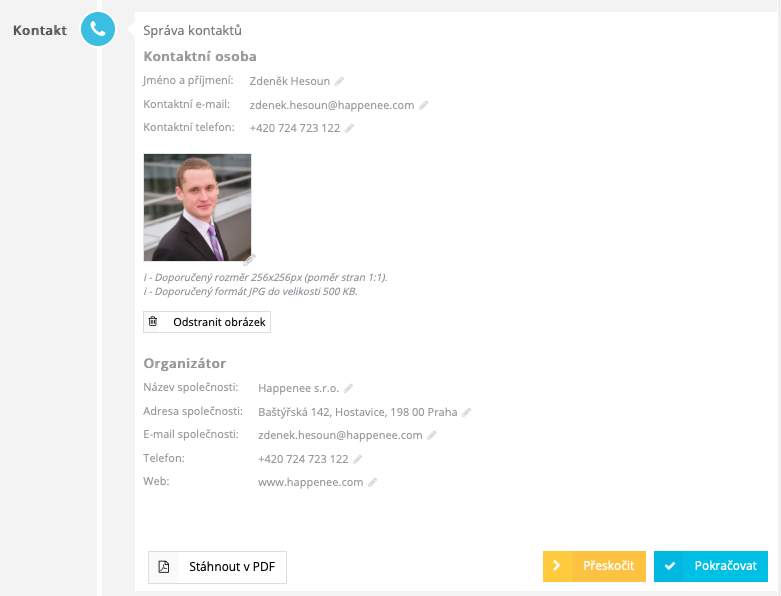The image size is (781, 596).
Task: Click the blue phone Kontakt icon
Action: (98, 29)
